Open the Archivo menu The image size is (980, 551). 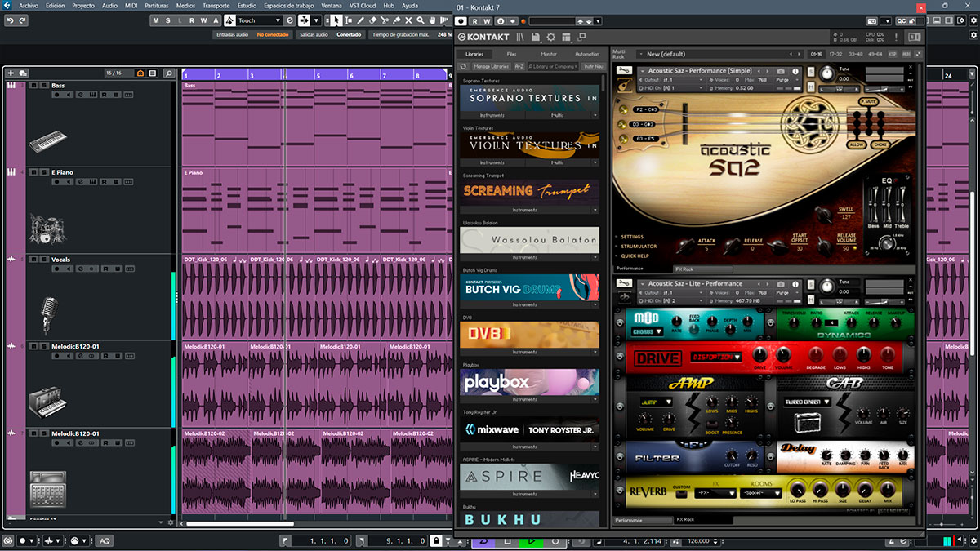pyautogui.click(x=28, y=5)
